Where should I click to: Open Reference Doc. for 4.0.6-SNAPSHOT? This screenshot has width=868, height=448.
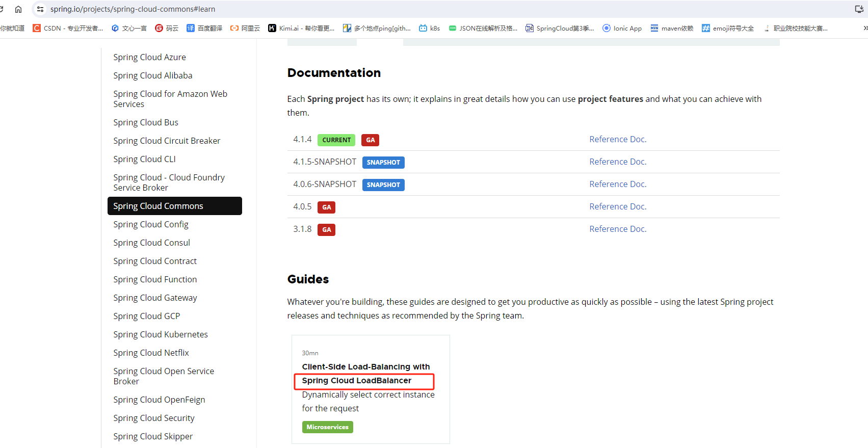click(618, 184)
